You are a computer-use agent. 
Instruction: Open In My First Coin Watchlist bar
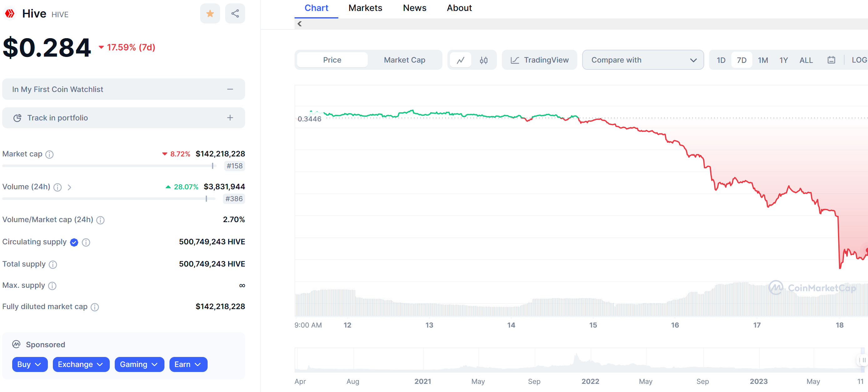pyautogui.click(x=124, y=89)
